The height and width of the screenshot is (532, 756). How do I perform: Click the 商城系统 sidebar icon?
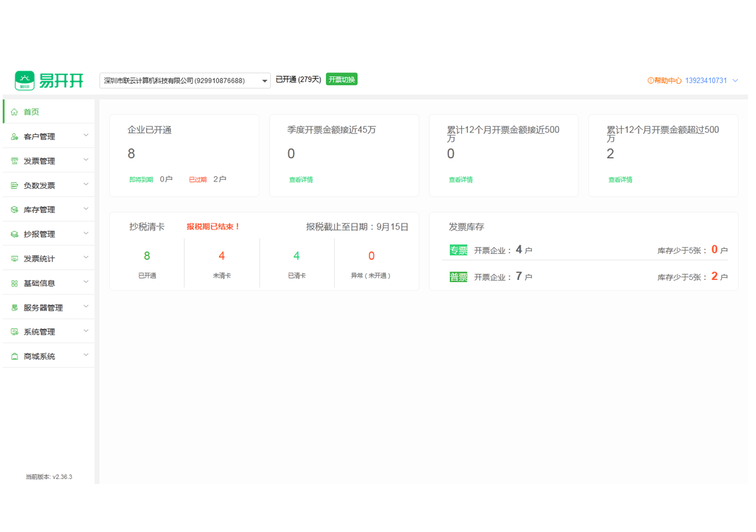15,356
